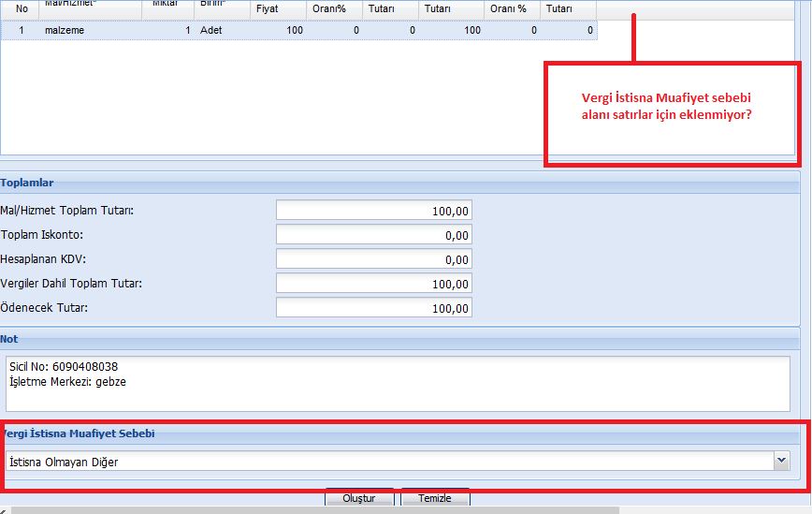Click the Fiyat value 100 cell
The height and width of the screenshot is (514, 812).
tap(279, 30)
